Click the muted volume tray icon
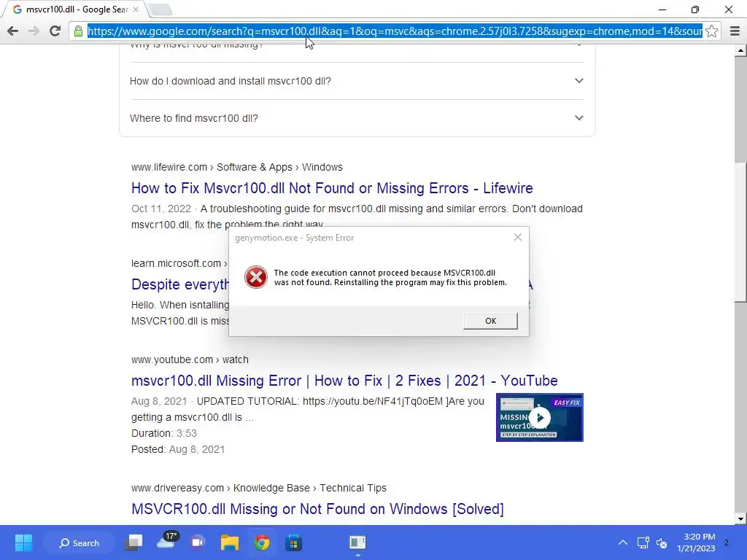747x560 pixels. (662, 542)
